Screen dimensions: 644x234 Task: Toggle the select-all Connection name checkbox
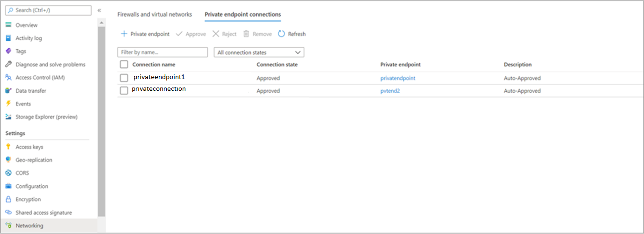(124, 65)
